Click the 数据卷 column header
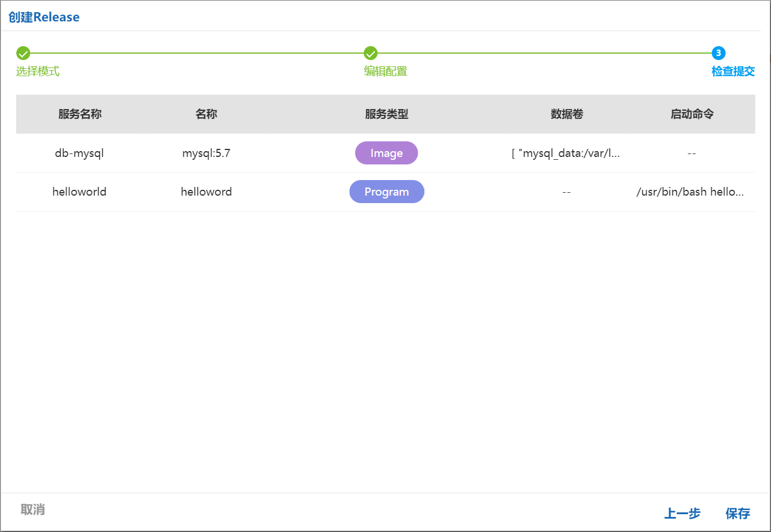771x532 pixels. click(x=567, y=114)
